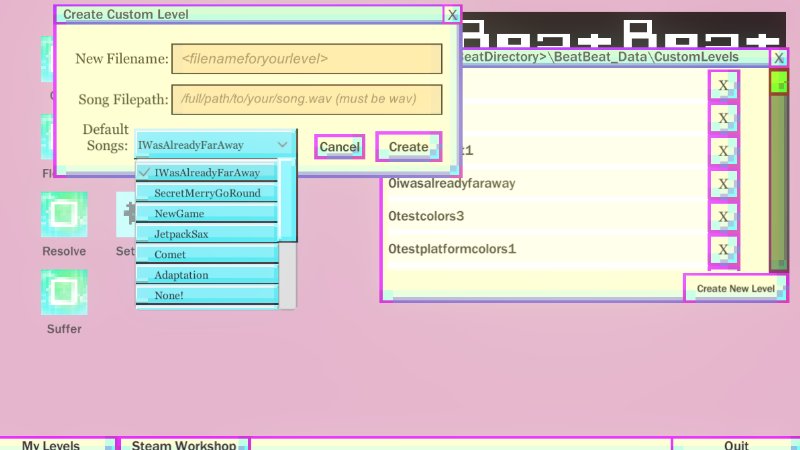Choose NewGame in the songs dropdown

coord(207,213)
